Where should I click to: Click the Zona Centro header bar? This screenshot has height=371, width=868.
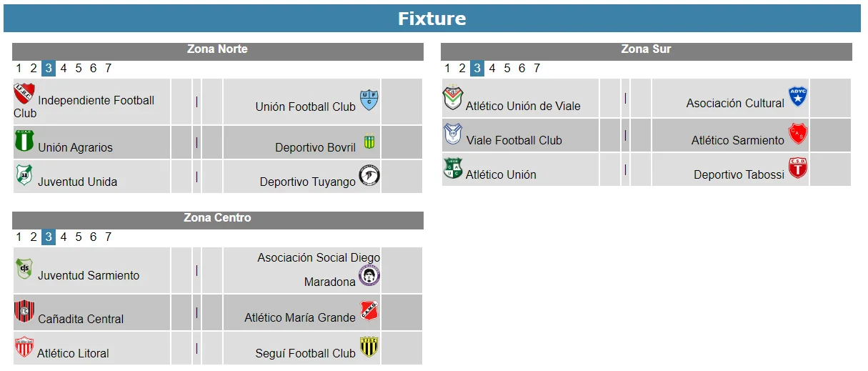point(217,219)
